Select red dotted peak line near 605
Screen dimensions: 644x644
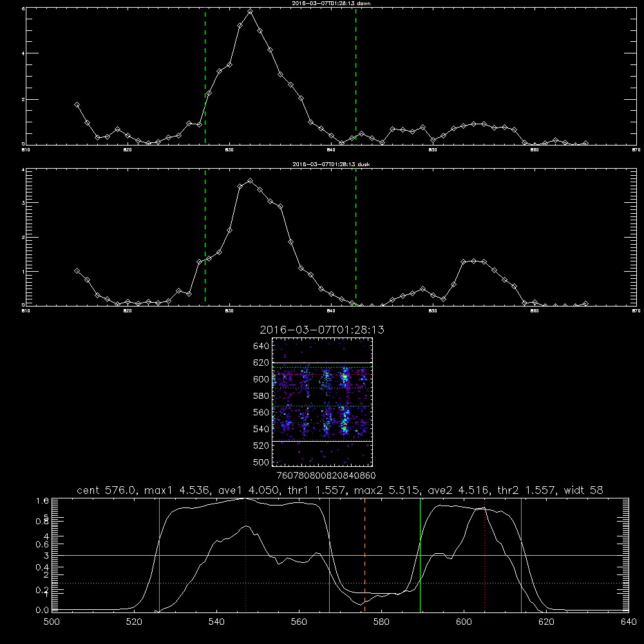click(x=485, y=554)
